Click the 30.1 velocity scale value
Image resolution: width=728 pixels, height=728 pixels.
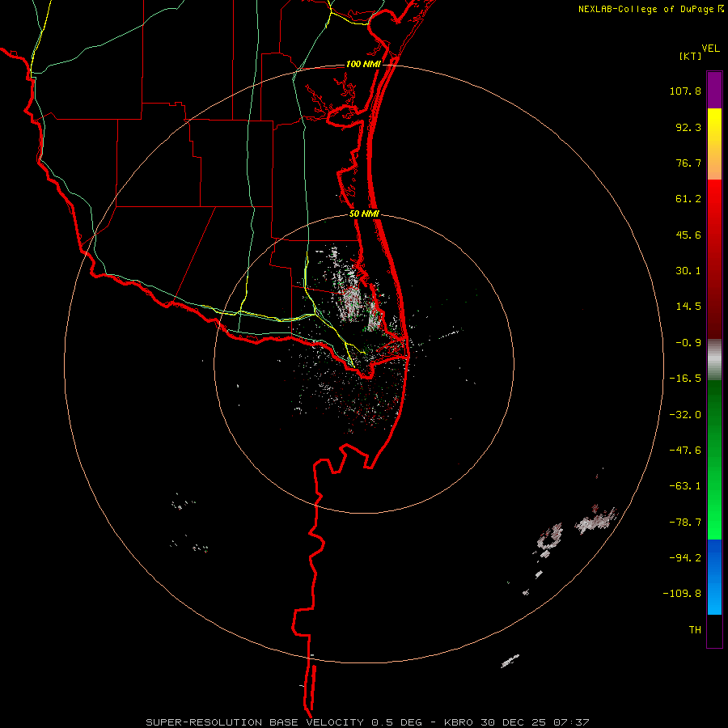pyautogui.click(x=688, y=271)
